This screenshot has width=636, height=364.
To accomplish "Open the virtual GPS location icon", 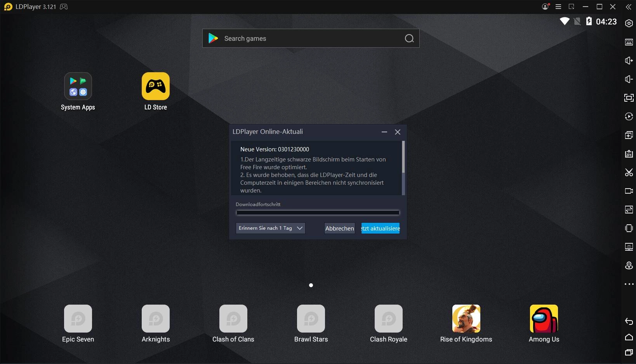I will tap(629, 265).
